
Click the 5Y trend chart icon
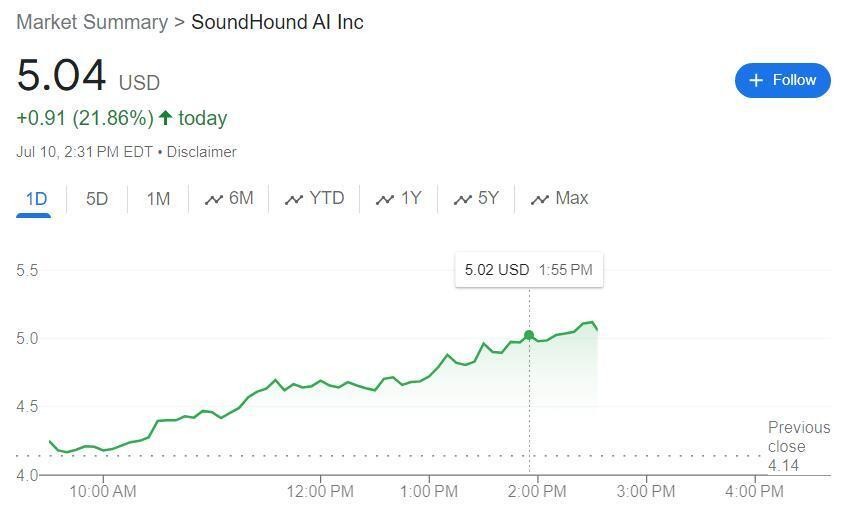462,199
